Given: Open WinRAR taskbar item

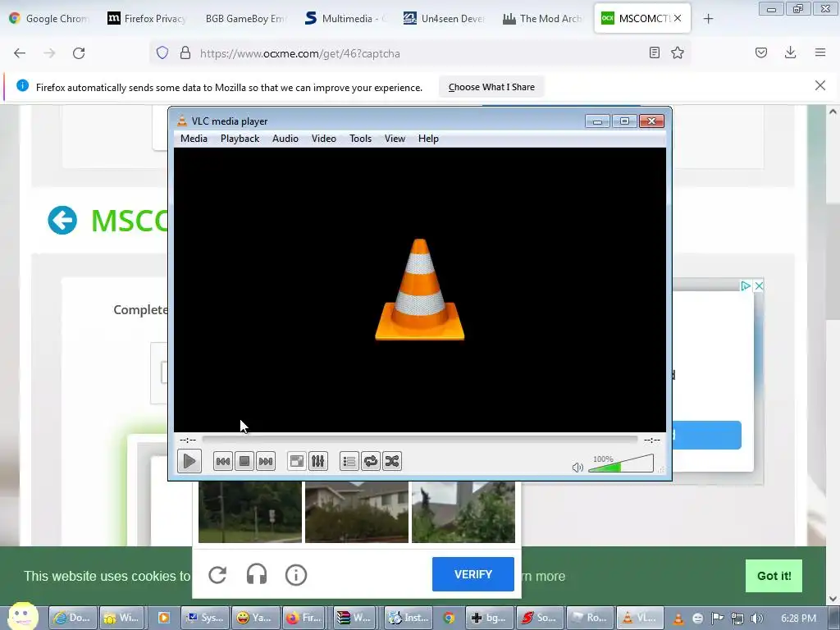Looking at the screenshot, I should tap(354, 618).
